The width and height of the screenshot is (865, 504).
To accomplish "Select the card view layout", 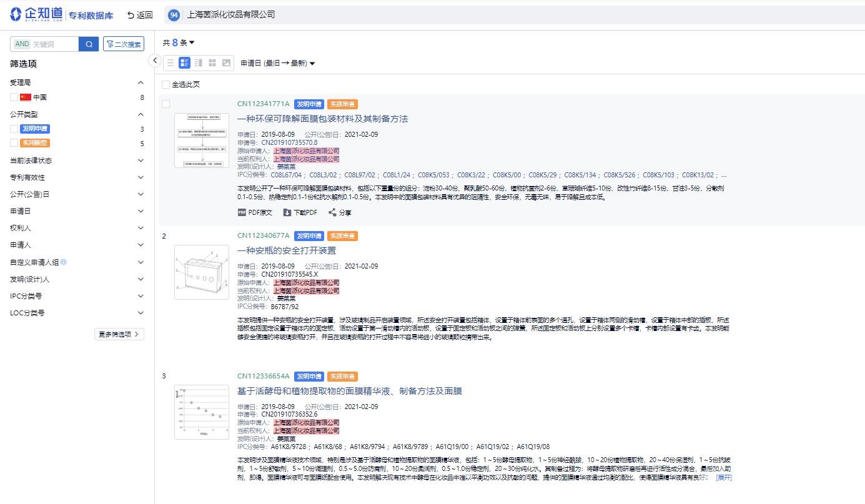I will 185,62.
